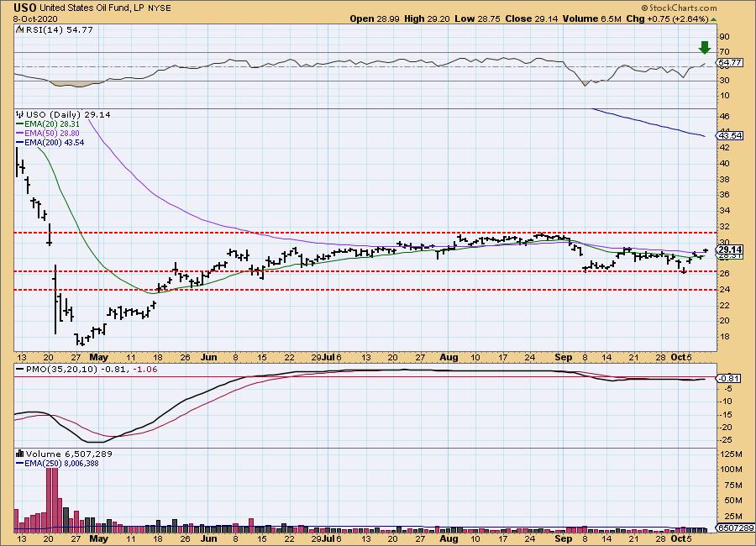Click the blue line swatch of EMA(250)
Image resolution: width=756 pixels, height=546 pixels.
coord(20,463)
